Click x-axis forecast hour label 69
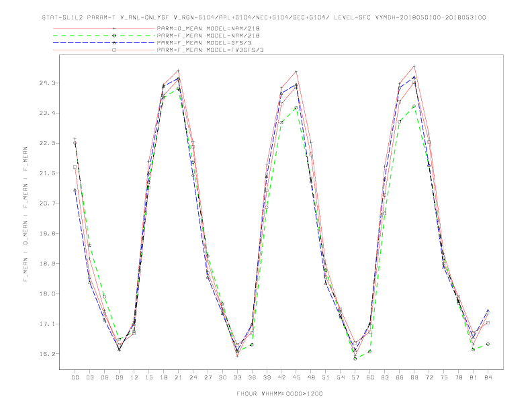Screen dimensions: 532x411 coord(414,377)
